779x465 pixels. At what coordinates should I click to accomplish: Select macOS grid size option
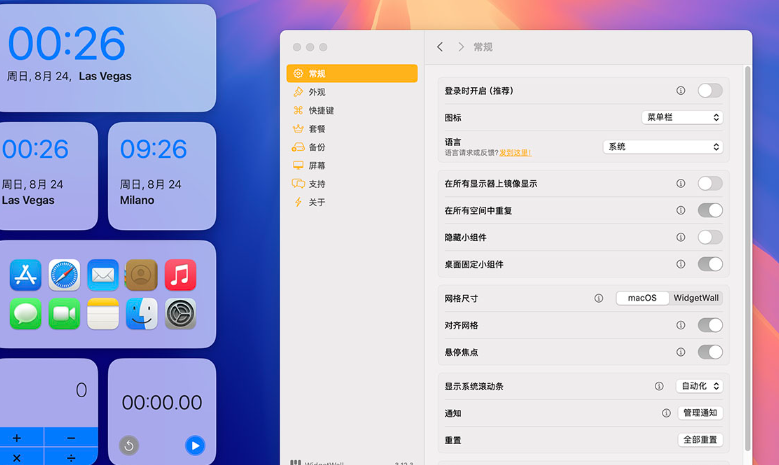coord(642,298)
